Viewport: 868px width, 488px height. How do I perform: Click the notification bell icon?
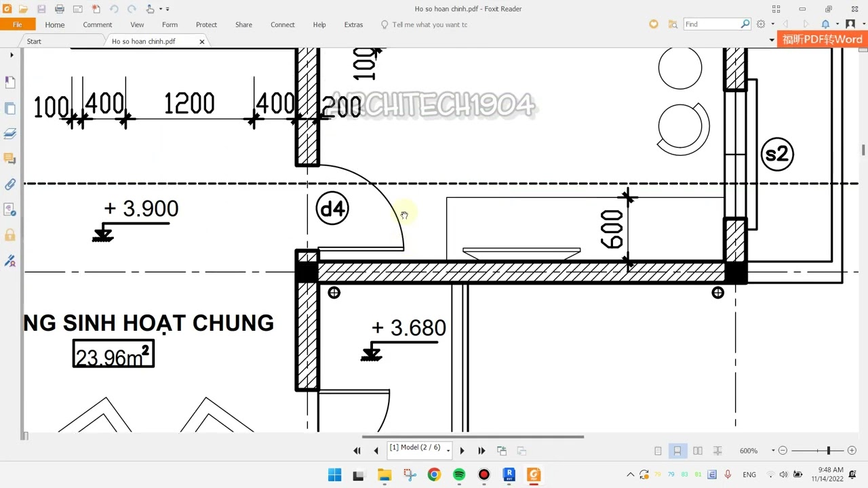[825, 24]
